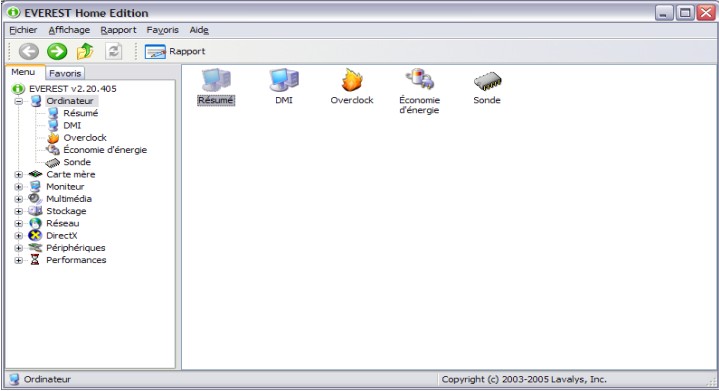The height and width of the screenshot is (391, 719).
Task: Select Ordinateur label in tree
Action: click(x=70, y=101)
